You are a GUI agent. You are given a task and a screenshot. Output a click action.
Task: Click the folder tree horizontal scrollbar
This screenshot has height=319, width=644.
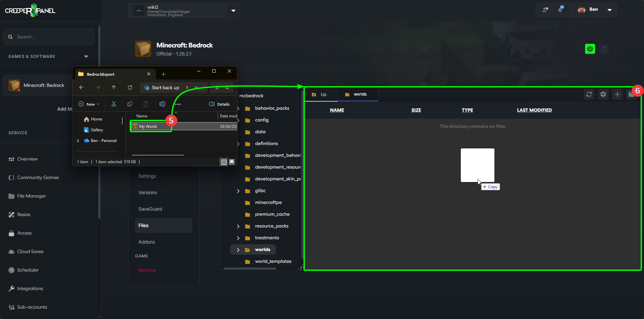250,269
